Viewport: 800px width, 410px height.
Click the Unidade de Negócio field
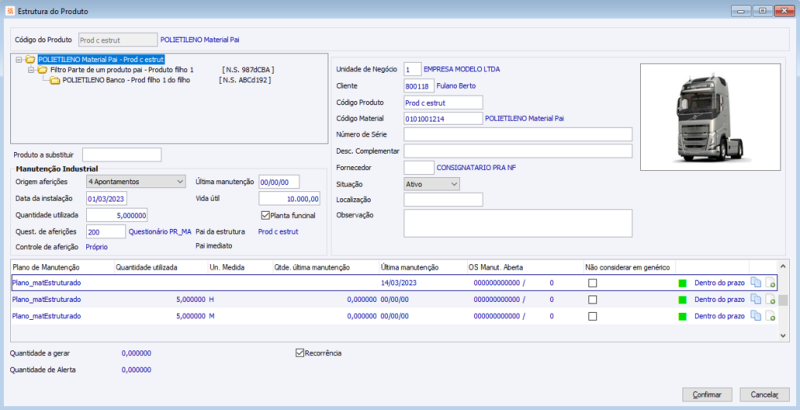(x=412, y=69)
